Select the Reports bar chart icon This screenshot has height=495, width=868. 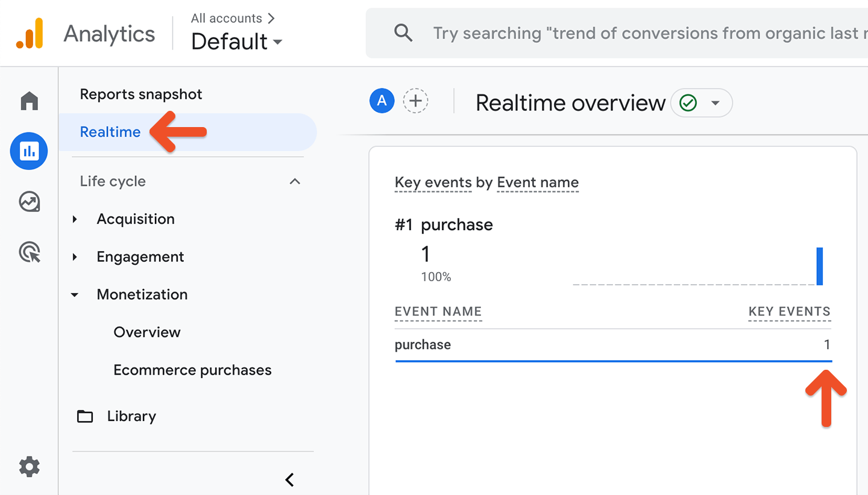[x=29, y=151]
